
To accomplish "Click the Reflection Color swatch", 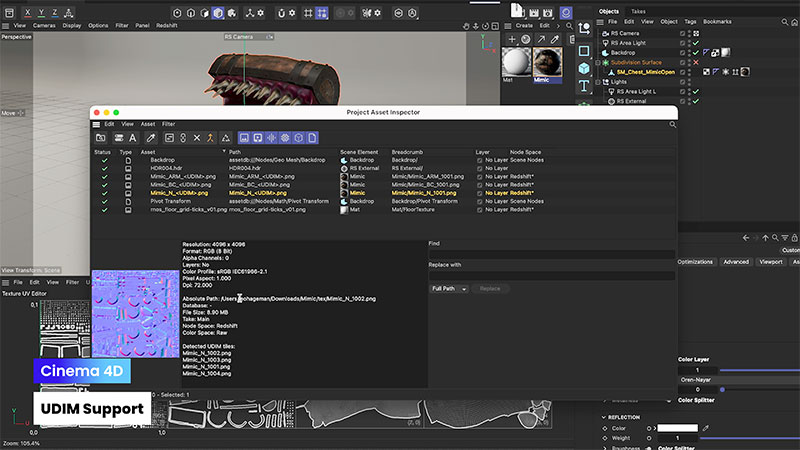I will [676, 428].
